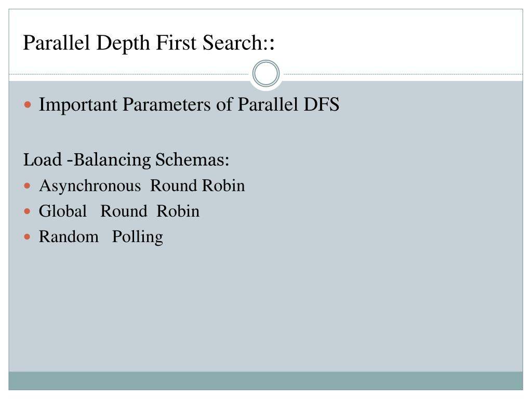Click the dotted divider right of the circle
The width and height of the screenshot is (532, 399).
403,74
